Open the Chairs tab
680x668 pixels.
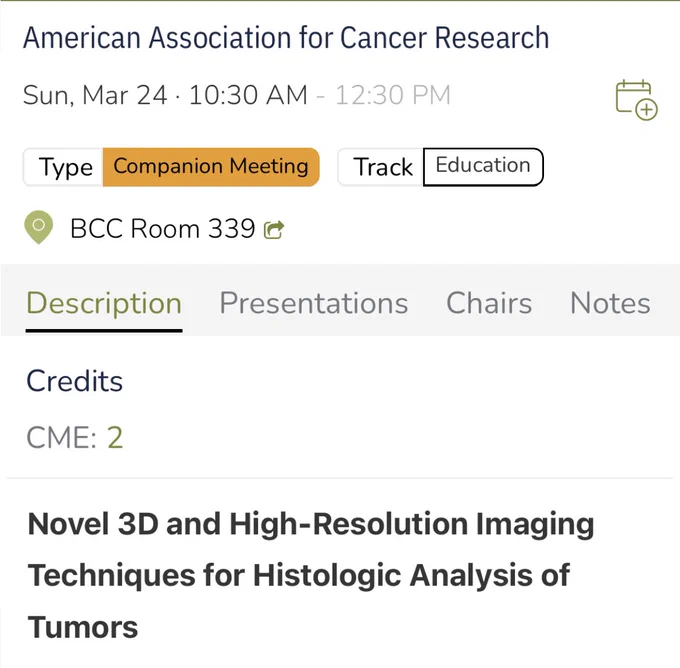point(489,303)
